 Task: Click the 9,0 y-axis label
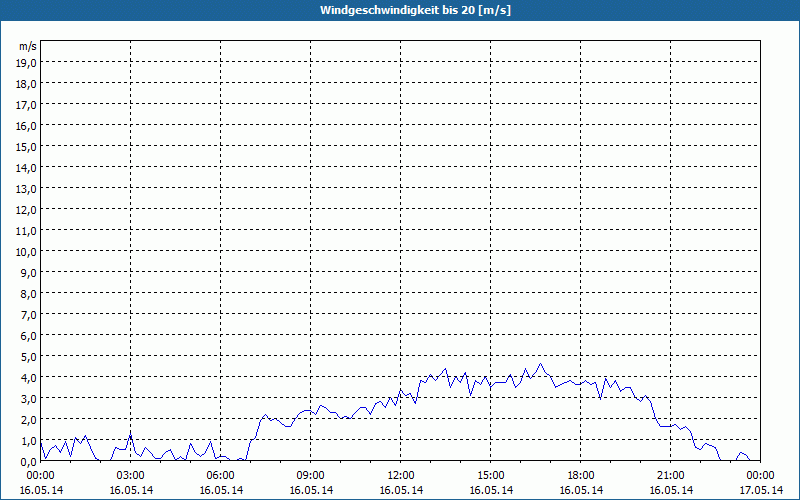click(x=28, y=273)
